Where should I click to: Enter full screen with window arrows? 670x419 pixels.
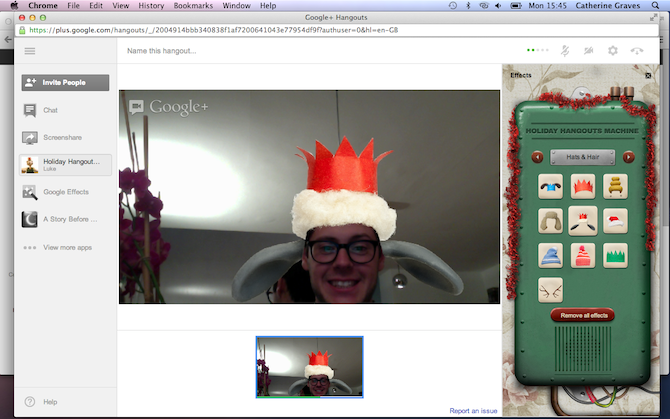click(653, 18)
